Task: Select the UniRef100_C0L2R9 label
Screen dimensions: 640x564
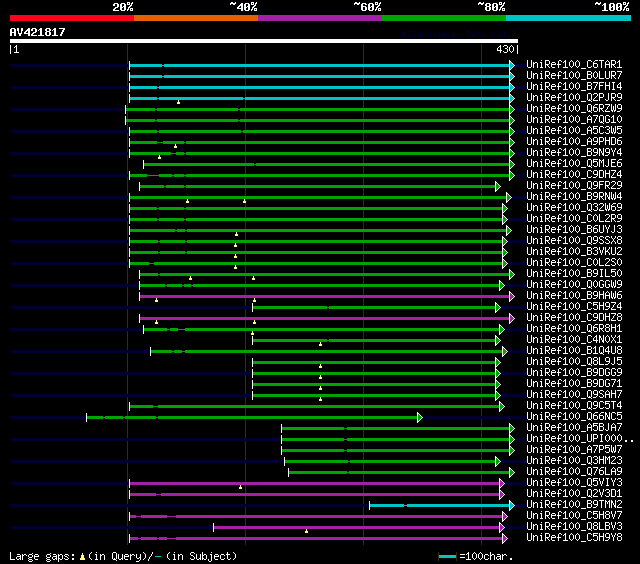Action: 574,219
